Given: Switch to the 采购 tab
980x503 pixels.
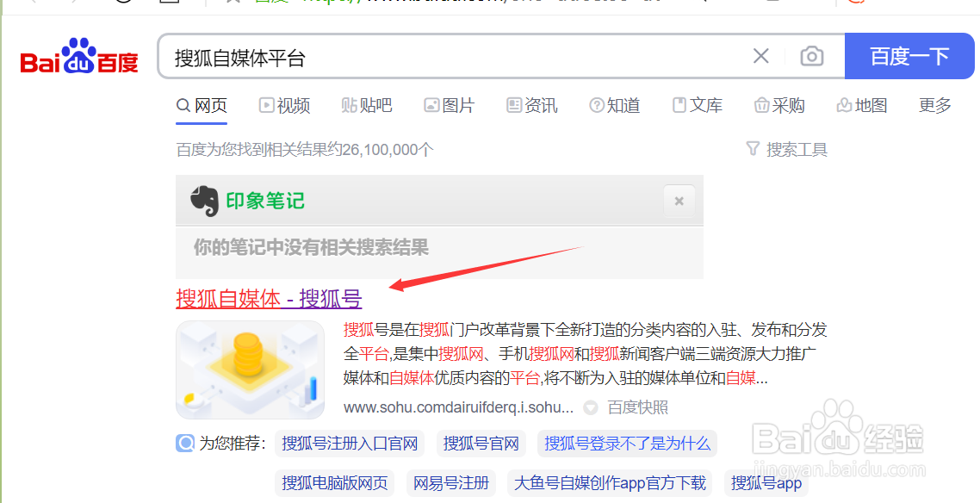Looking at the screenshot, I should point(779,106).
